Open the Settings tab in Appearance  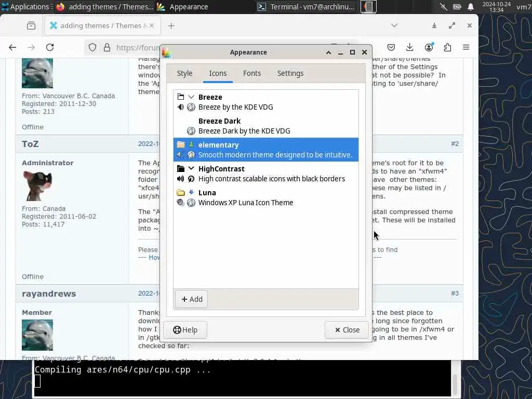tap(290, 73)
